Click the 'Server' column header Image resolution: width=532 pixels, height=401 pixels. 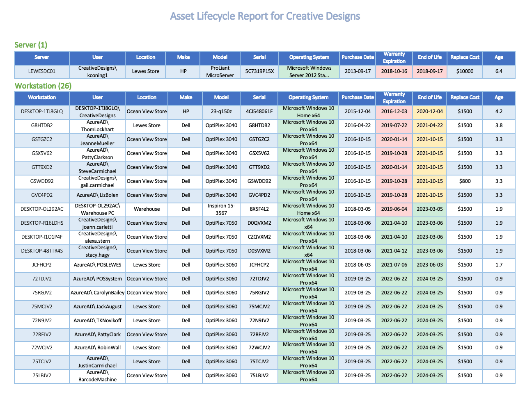click(x=41, y=57)
